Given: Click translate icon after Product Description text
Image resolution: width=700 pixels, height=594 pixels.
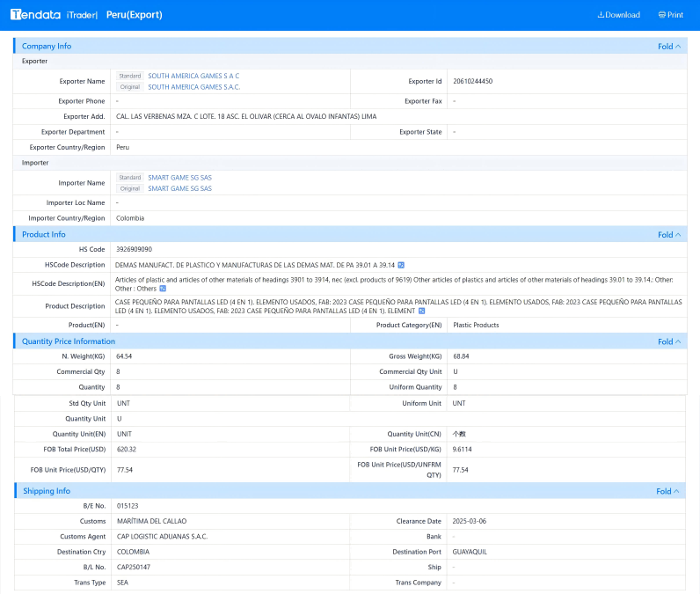Looking at the screenshot, I should click(421, 311).
